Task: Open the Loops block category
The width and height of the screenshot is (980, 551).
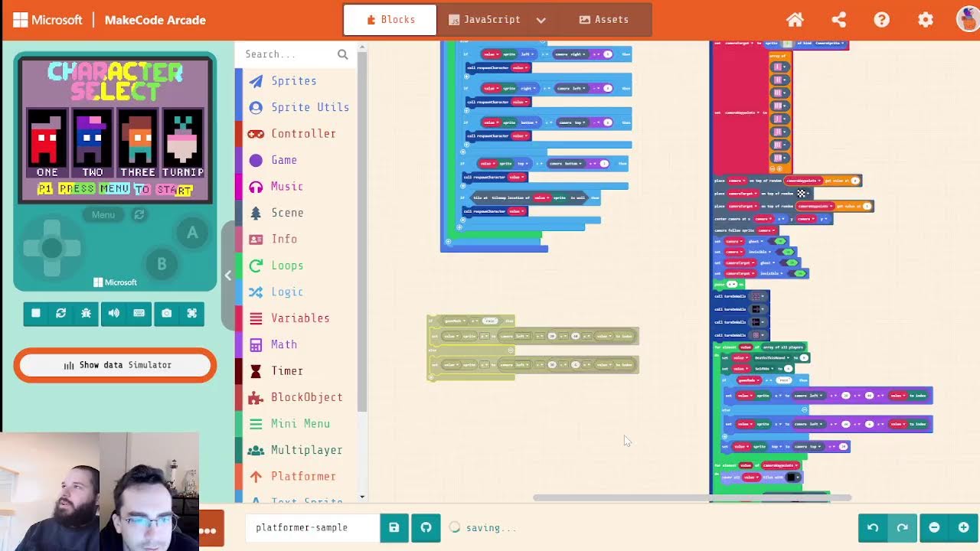Action: pyautogui.click(x=296, y=266)
